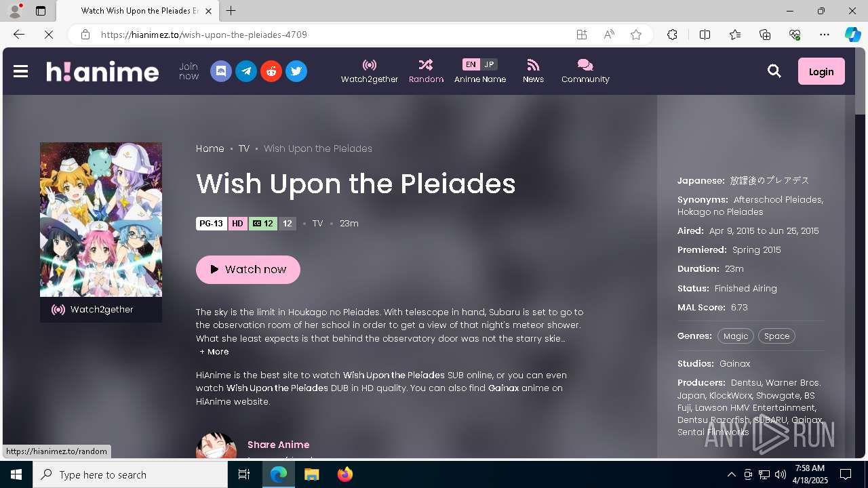Open the News section

coord(533,71)
